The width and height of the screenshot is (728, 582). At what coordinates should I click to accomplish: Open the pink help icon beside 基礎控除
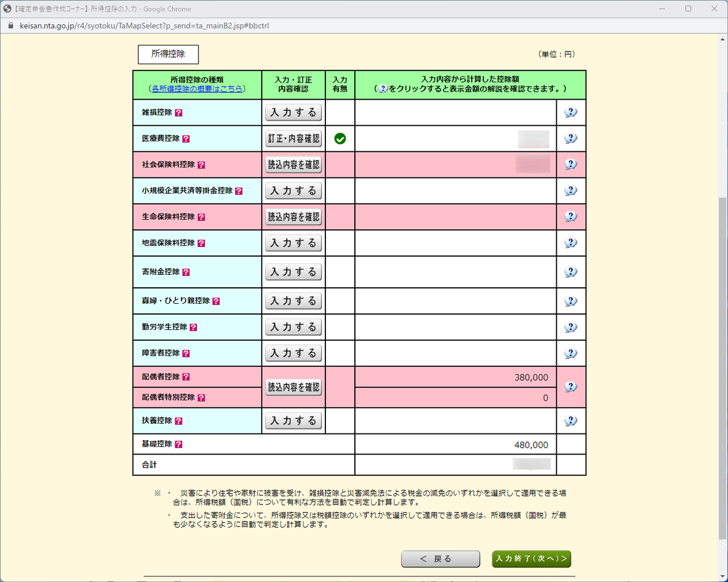pos(179,445)
